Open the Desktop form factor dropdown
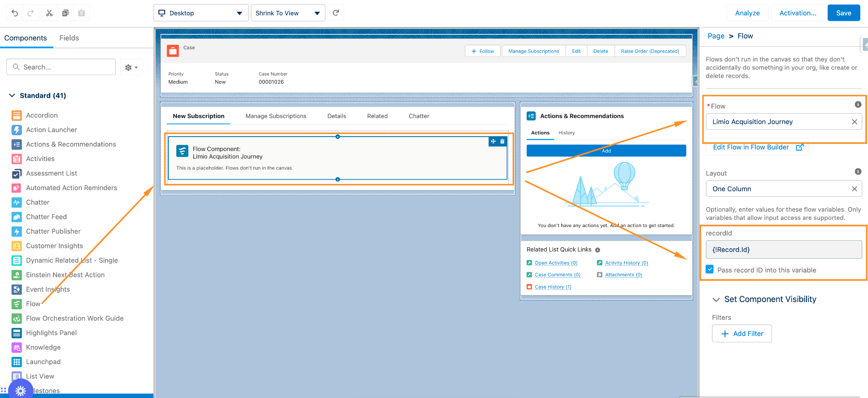Viewport: 868px width, 398px height. (201, 13)
